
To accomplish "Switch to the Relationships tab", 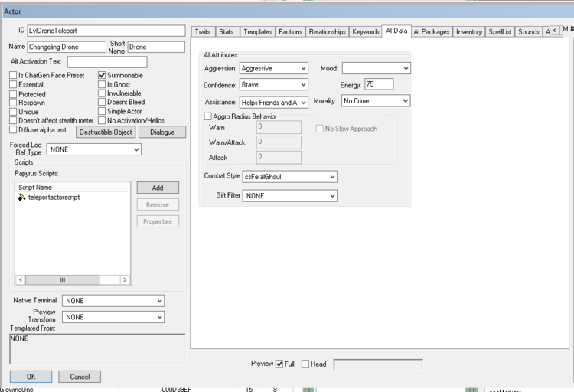I will point(328,32).
